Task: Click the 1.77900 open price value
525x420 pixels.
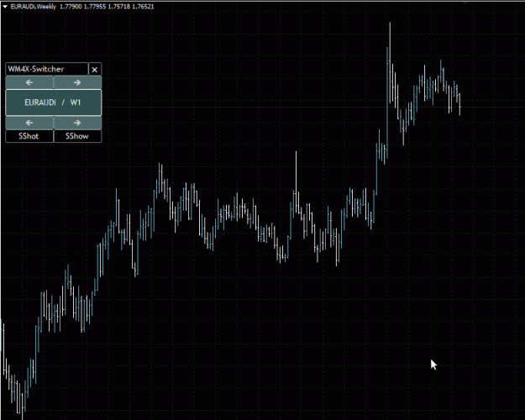Action: click(71, 7)
